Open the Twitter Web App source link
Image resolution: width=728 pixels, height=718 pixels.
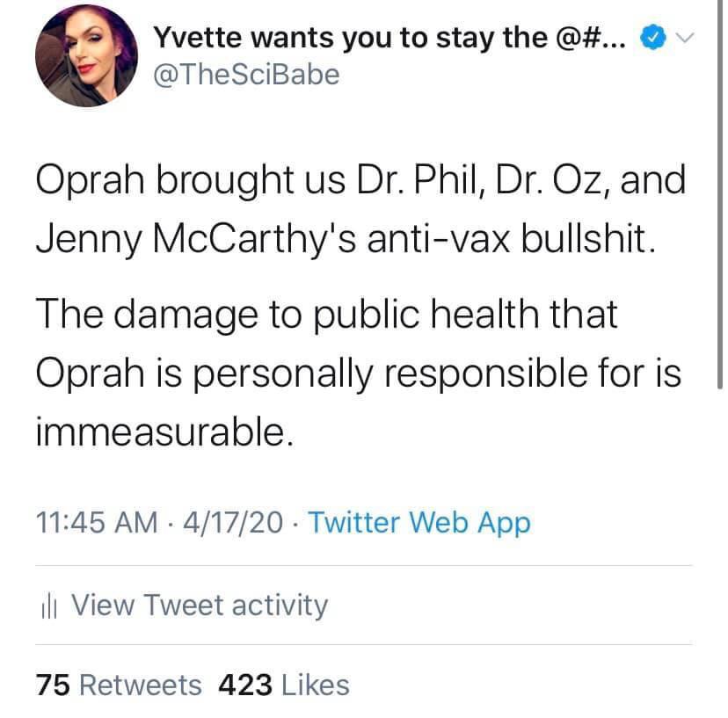coord(419,524)
